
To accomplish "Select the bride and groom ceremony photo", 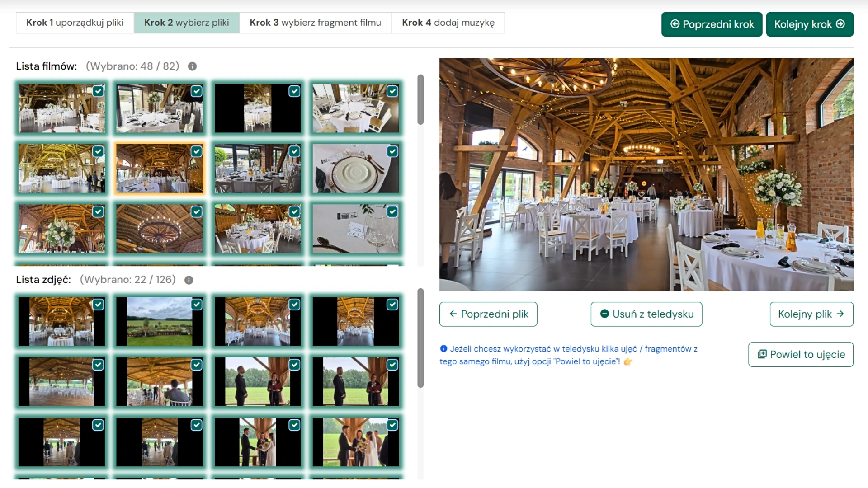I will click(355, 442).
